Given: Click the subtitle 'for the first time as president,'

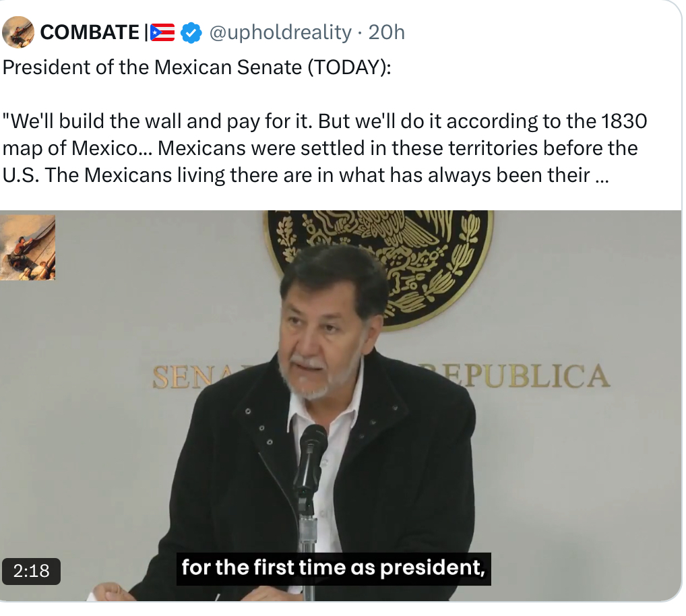Looking at the screenshot, I should click(334, 568).
